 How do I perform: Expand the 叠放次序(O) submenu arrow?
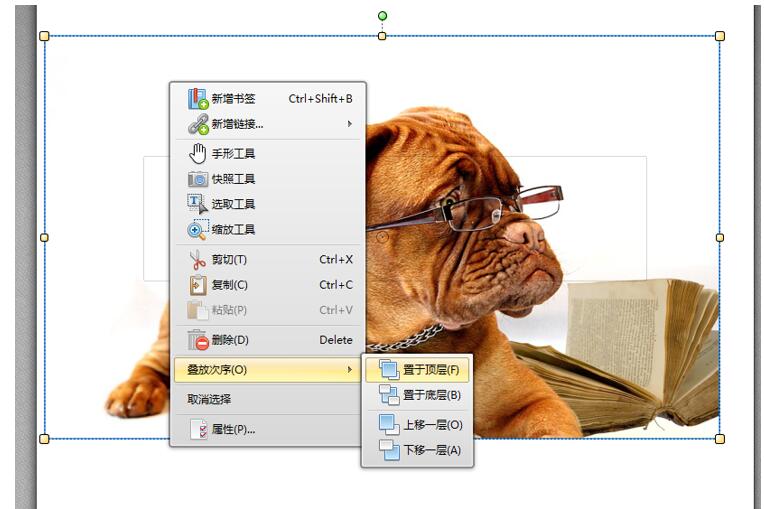tap(349, 370)
